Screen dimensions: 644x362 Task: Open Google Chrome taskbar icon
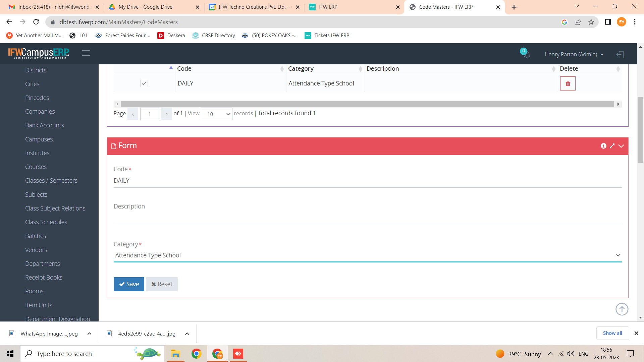[x=197, y=354]
